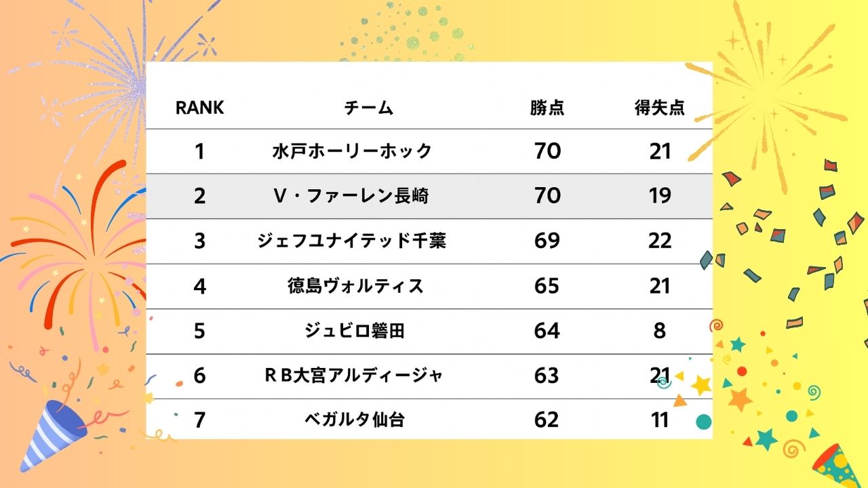The image size is (868, 488).
Task: Click the RANK column header
Action: (x=199, y=108)
